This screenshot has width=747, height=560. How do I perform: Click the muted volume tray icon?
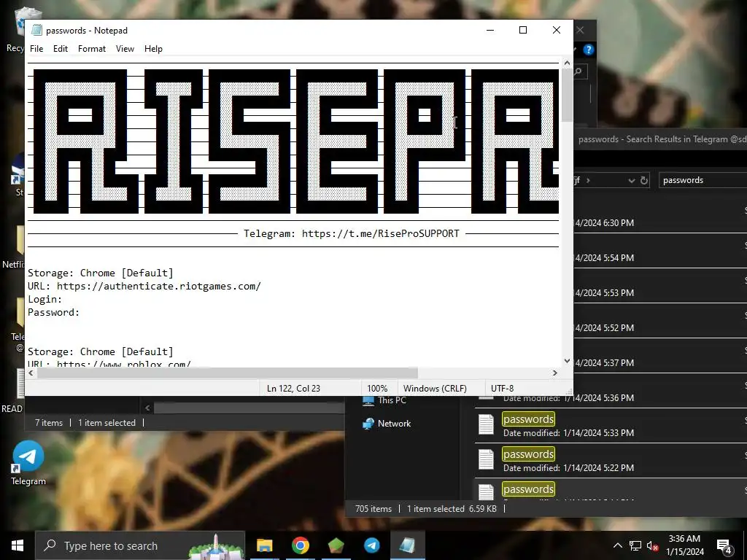pyautogui.click(x=652, y=545)
